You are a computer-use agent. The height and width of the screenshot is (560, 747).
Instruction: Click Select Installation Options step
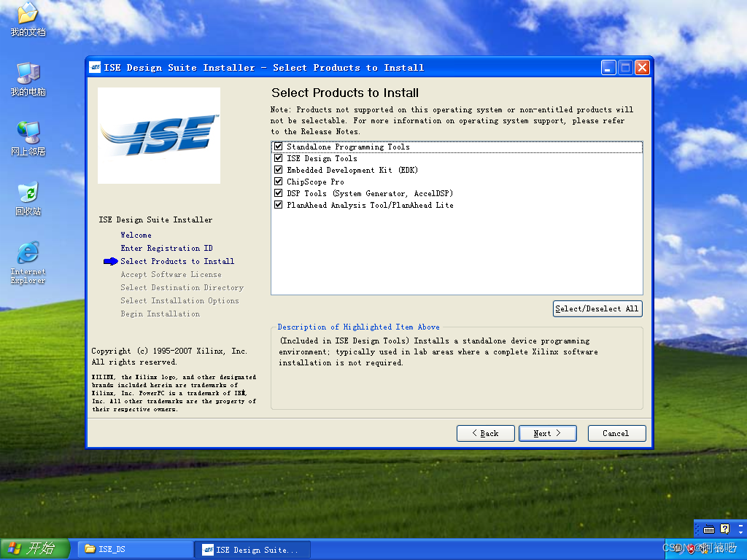[179, 300]
